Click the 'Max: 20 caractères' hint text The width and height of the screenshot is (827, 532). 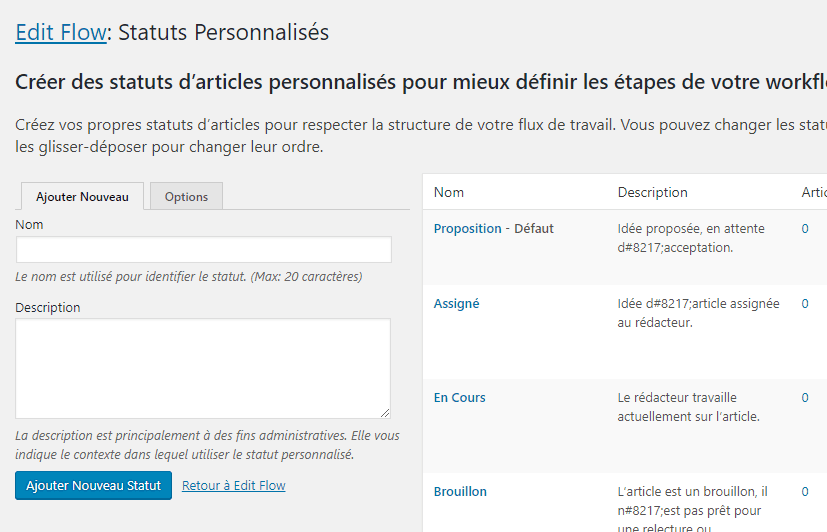[306, 276]
